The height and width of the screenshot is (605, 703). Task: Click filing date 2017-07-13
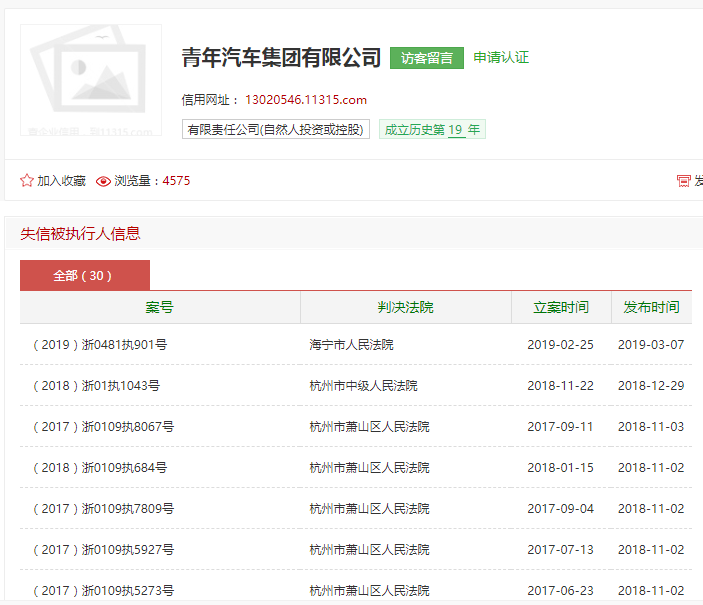tap(560, 549)
